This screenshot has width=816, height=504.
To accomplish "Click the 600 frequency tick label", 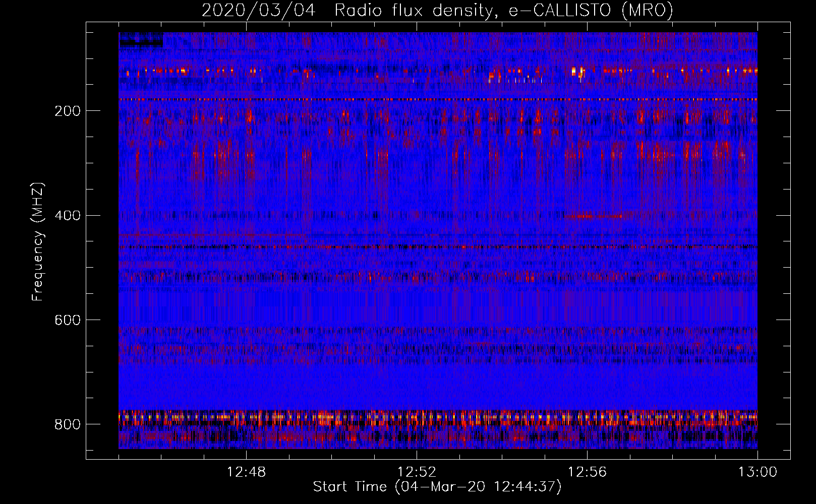I will click(x=67, y=320).
